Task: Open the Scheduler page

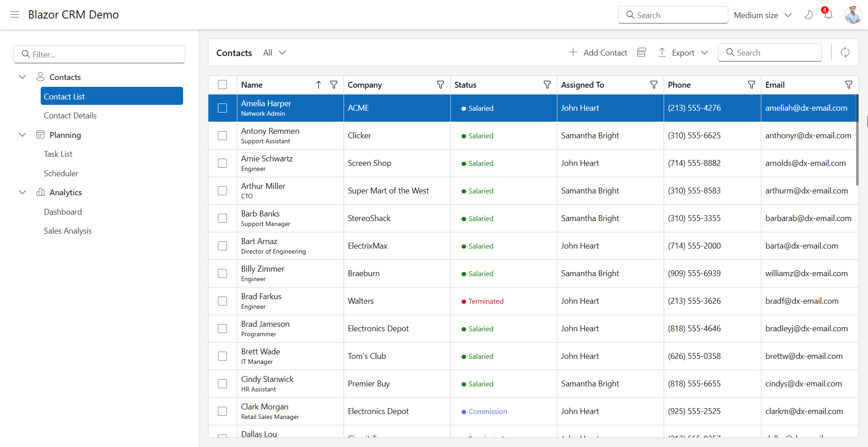Action: pos(61,173)
